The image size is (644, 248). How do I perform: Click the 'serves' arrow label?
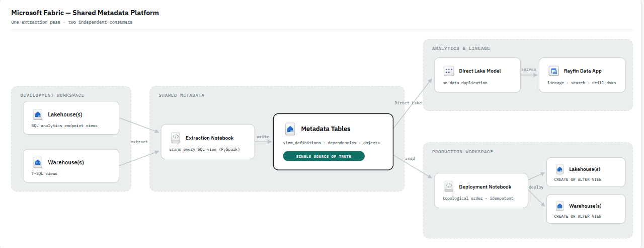coord(528,69)
